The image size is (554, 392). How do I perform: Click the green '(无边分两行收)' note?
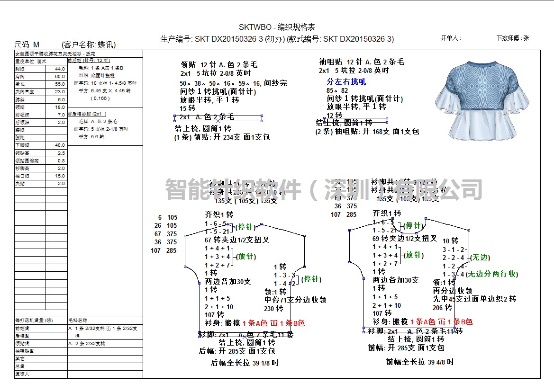(492, 274)
